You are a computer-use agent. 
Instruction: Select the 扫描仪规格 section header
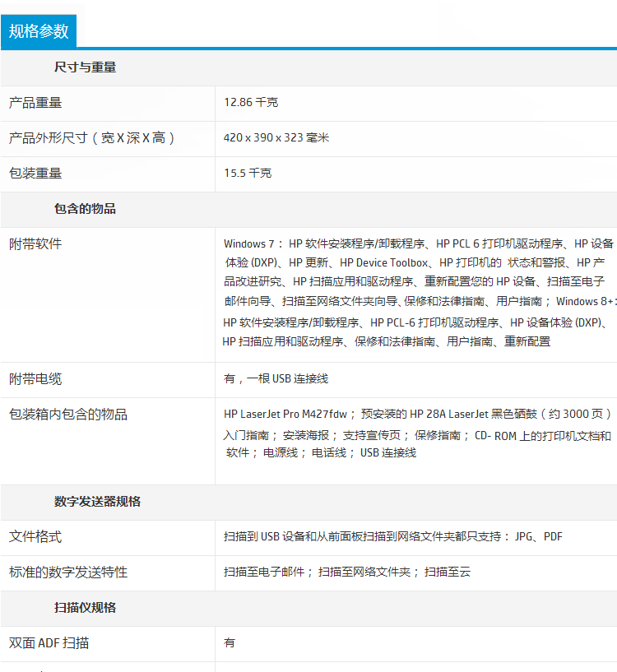tap(85, 608)
